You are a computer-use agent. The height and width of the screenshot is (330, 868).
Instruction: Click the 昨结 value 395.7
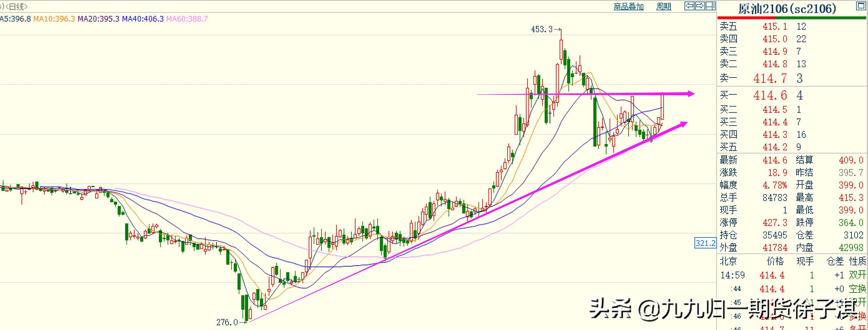pos(851,172)
